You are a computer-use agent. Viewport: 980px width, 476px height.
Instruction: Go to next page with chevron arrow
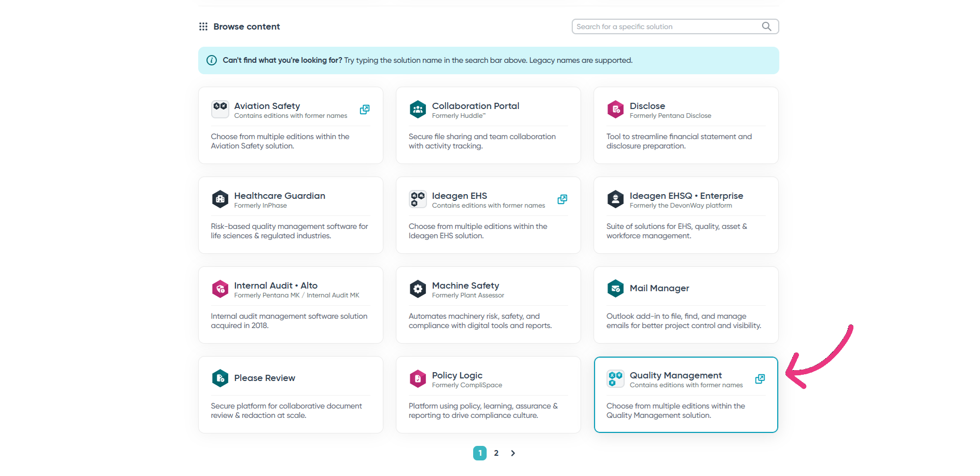(x=513, y=453)
